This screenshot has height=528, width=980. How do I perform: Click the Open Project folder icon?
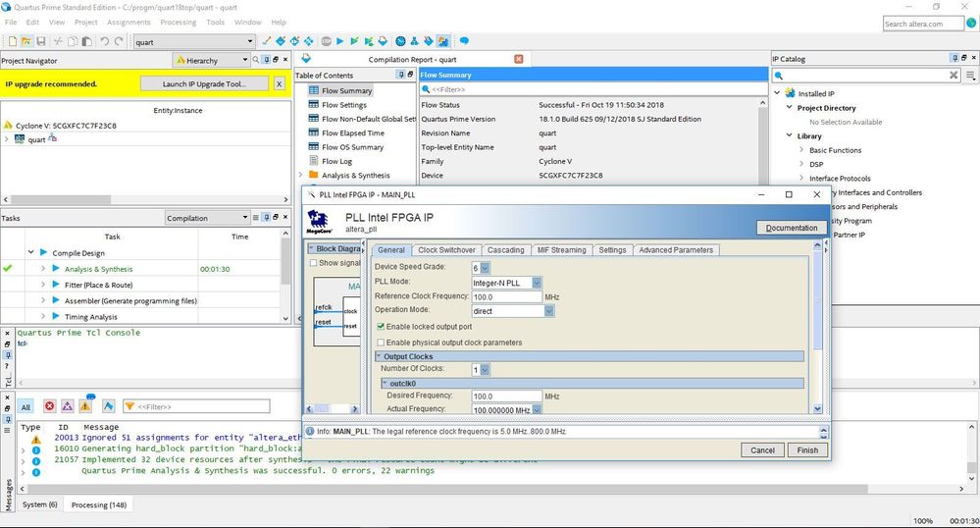click(27, 41)
